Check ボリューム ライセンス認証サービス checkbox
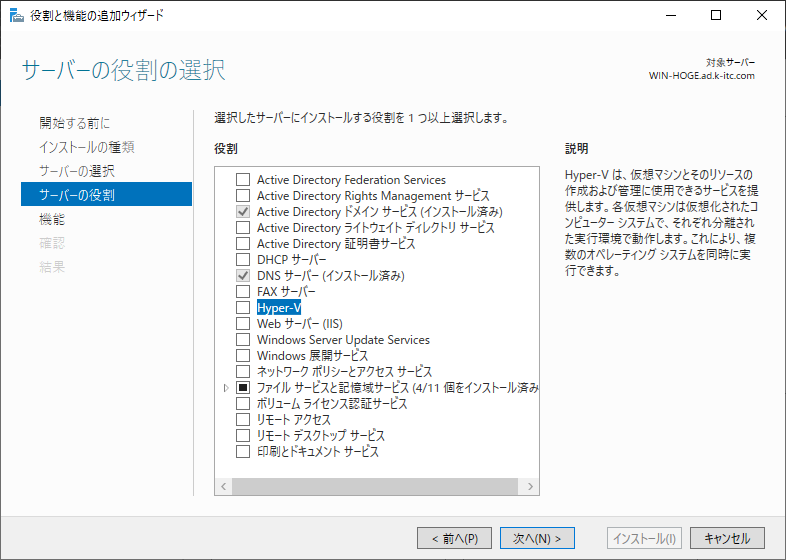This screenshot has height=560, width=786. pyautogui.click(x=243, y=404)
